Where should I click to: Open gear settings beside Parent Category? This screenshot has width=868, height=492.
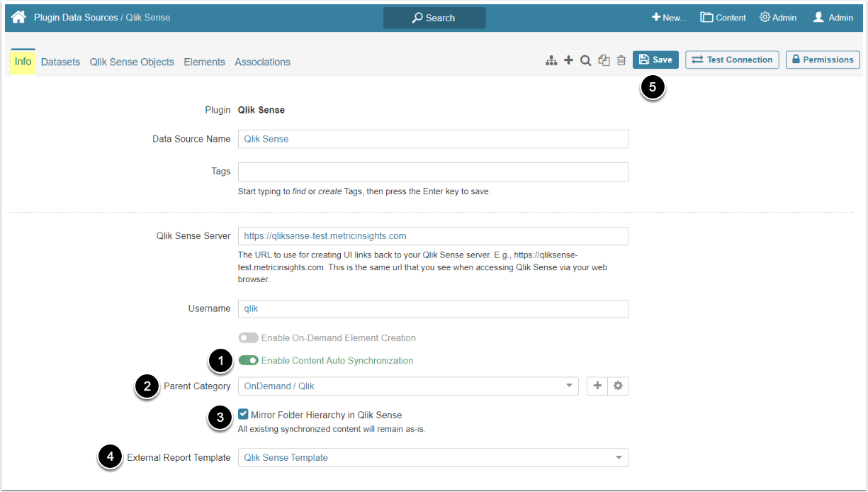(618, 386)
